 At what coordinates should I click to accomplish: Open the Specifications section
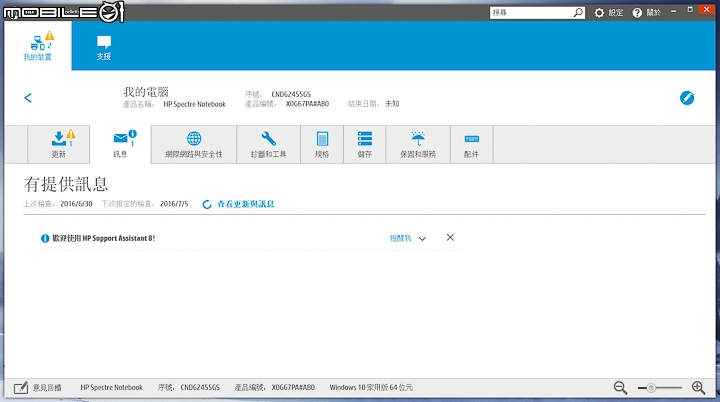[x=322, y=144]
